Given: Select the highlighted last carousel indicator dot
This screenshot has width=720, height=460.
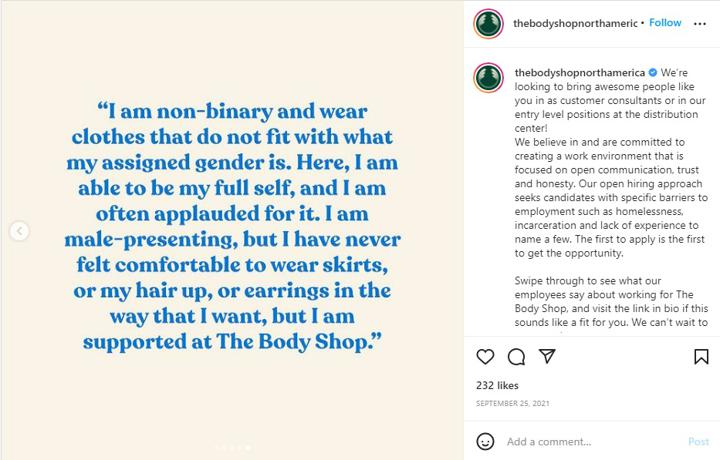Looking at the screenshot, I should pyautogui.click(x=248, y=447).
